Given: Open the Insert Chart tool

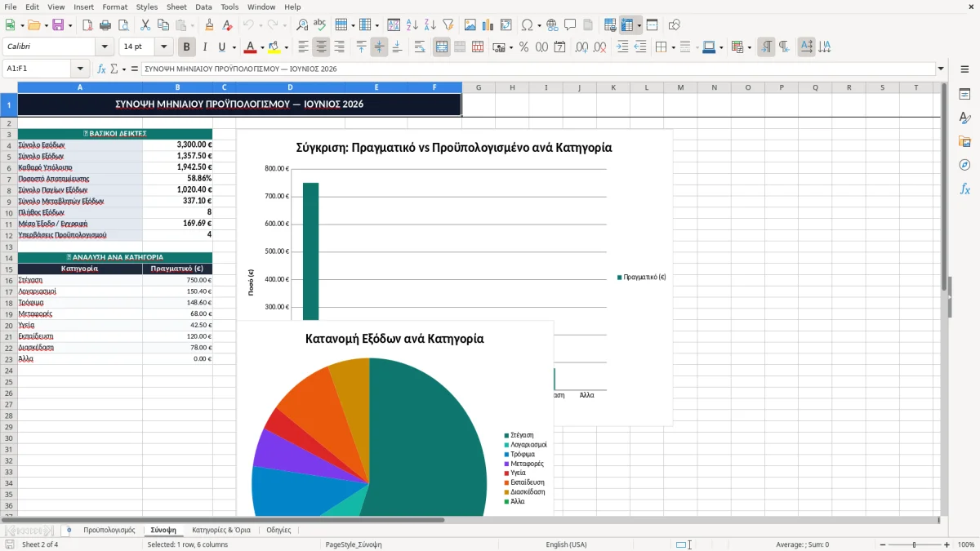Looking at the screenshot, I should pos(488,25).
